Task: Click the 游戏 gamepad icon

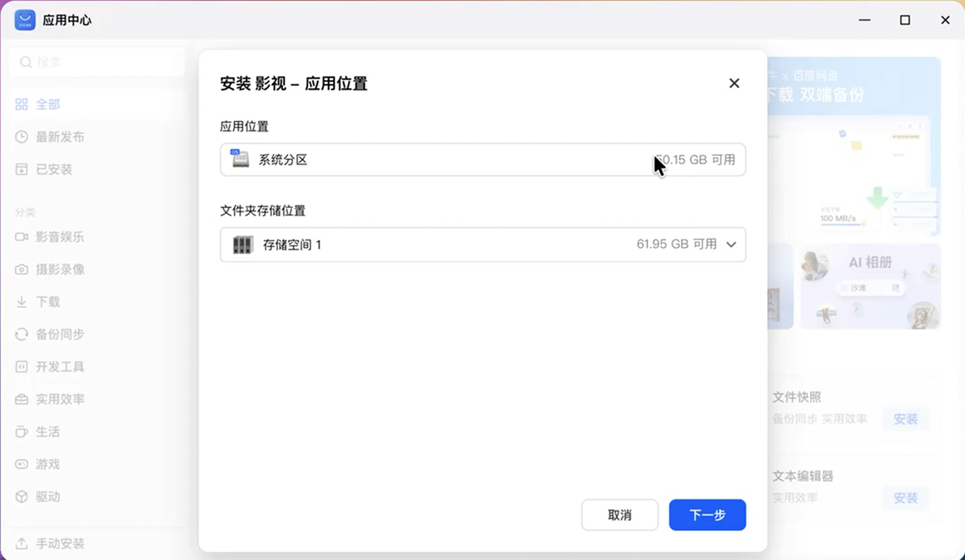Action: click(x=21, y=464)
